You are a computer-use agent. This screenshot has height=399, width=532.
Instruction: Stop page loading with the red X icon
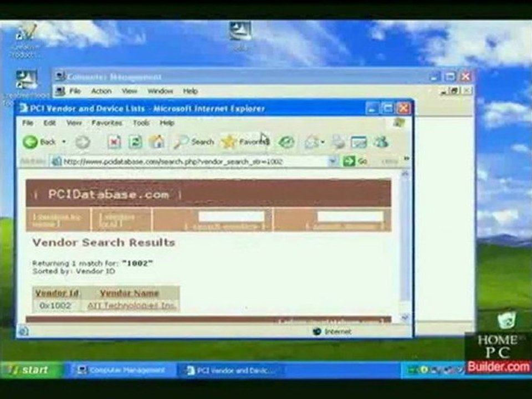coord(114,142)
